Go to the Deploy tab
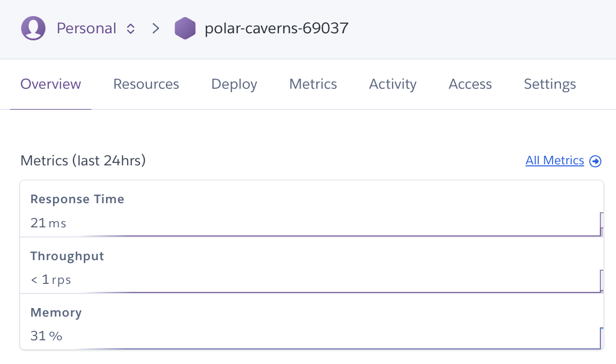This screenshot has width=616, height=364. point(234,84)
